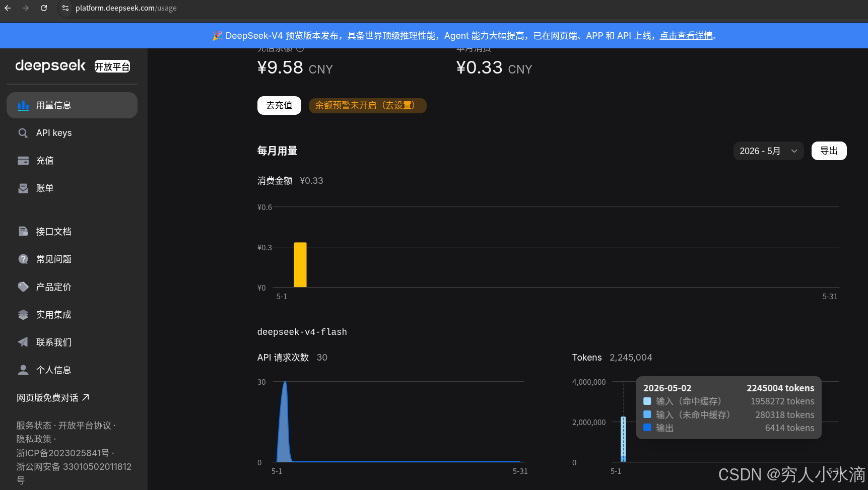The width and height of the screenshot is (868, 490).
Task: Click the blue peak in API 请求次数 chart
Action: point(285,422)
